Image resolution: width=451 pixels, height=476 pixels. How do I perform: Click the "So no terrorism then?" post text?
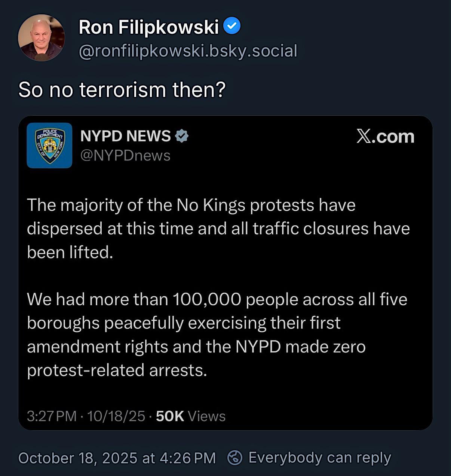(122, 90)
